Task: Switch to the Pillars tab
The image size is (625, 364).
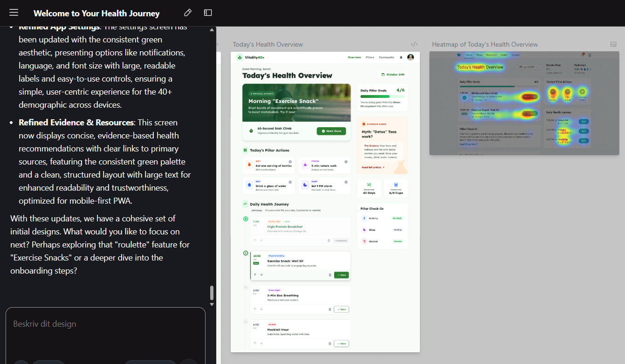Action: pos(370,57)
